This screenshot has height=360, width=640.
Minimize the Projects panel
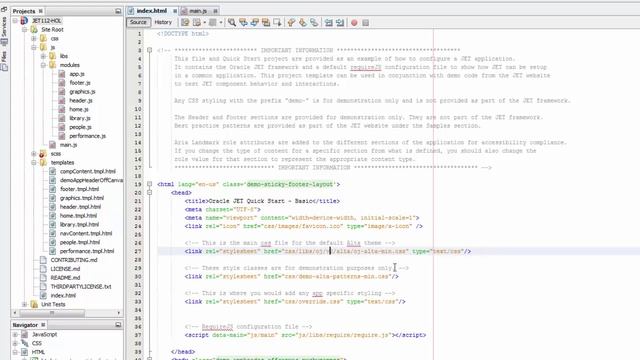[x=118, y=11]
